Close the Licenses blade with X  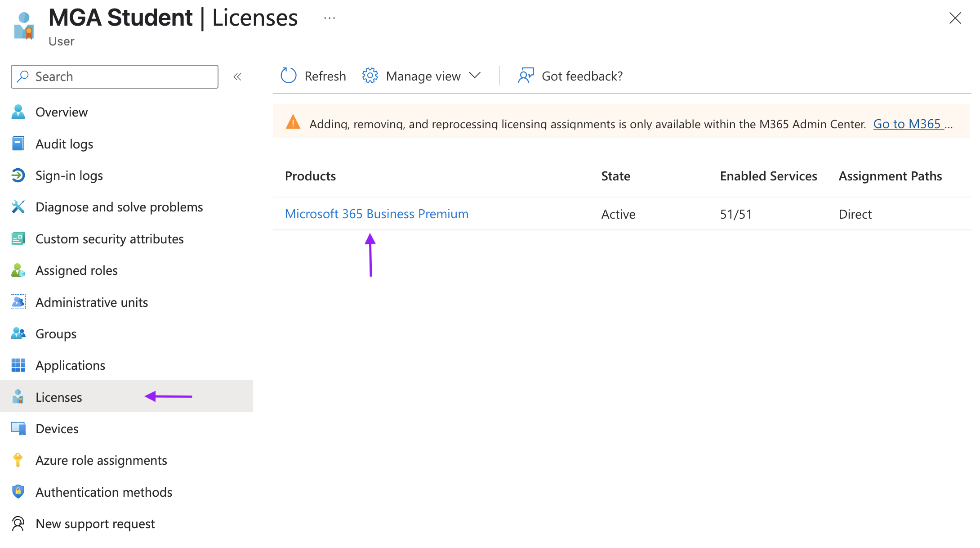955,18
